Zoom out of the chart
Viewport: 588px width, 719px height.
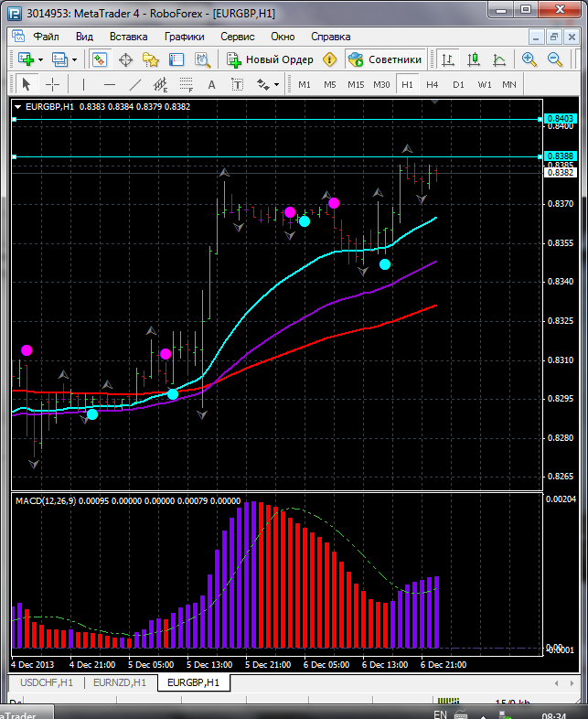point(555,59)
